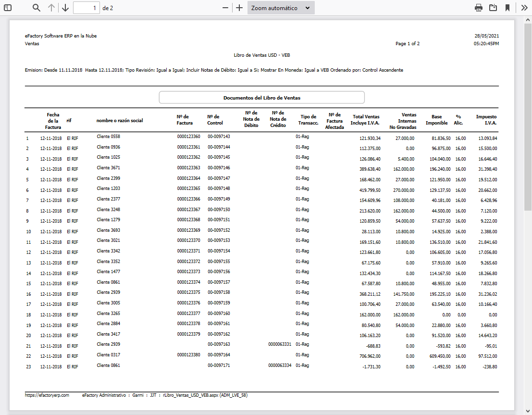Viewport: 532px width, 415px height.
Task: Click the Nº de Control column header
Action: [214, 119]
